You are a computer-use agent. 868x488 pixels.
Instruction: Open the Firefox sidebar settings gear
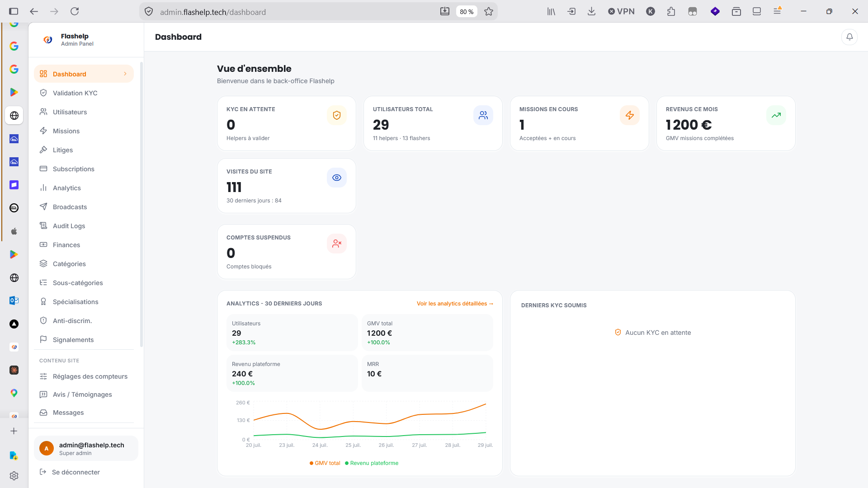coord(14,476)
